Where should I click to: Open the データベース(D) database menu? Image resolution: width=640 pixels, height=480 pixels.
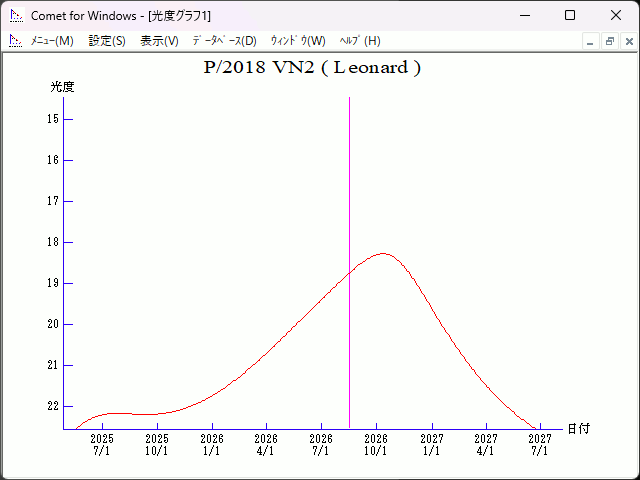224,41
